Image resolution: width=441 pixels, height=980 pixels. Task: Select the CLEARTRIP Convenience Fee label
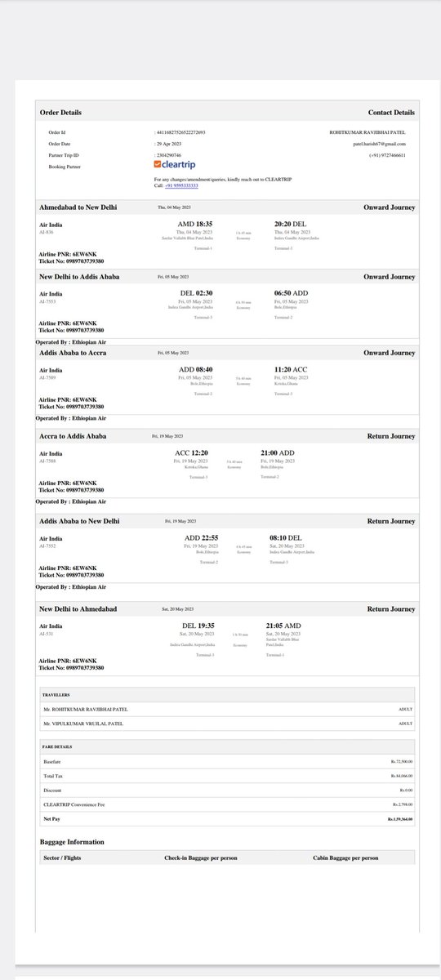coord(73,804)
